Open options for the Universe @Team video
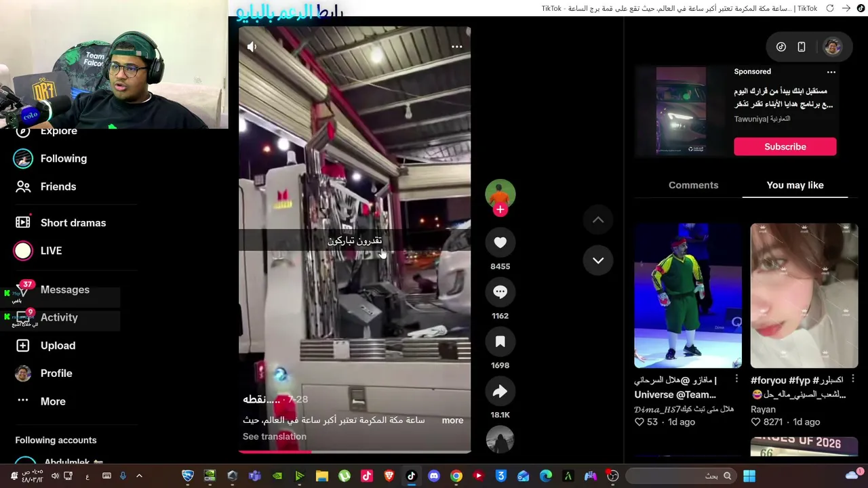The image size is (868, 488). tap(736, 380)
